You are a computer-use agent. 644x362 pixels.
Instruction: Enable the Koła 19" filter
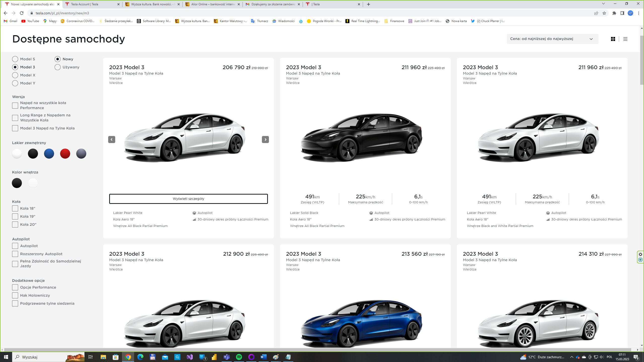15,216
